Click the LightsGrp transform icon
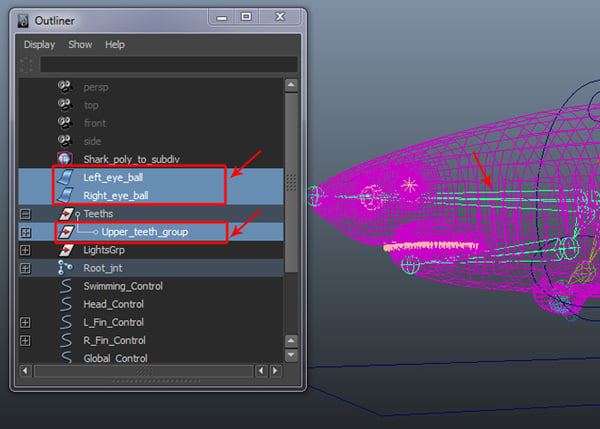This screenshot has width=600, height=429. (x=66, y=250)
